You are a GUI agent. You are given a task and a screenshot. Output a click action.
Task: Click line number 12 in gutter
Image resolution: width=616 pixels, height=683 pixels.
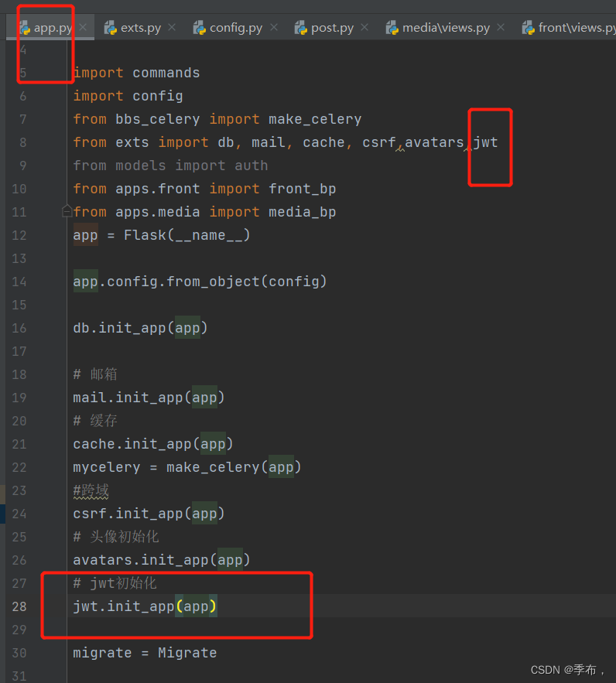tap(19, 235)
